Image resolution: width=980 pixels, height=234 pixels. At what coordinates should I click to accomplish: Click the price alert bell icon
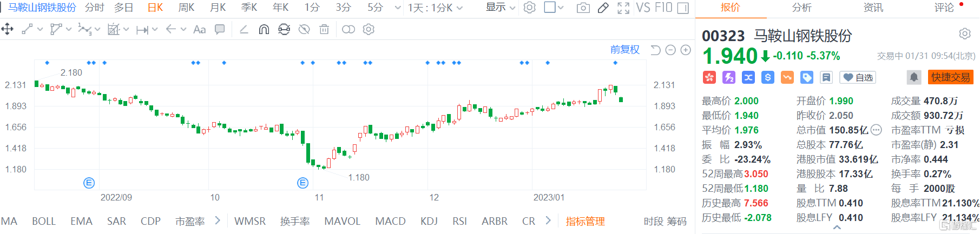tap(914, 77)
